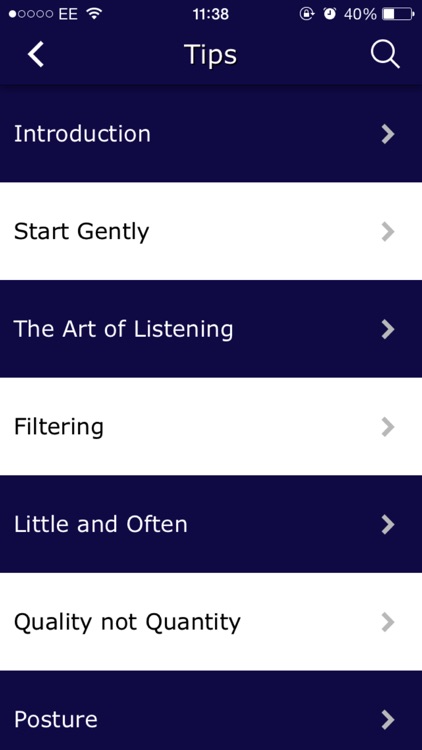
Task: Choose the Filtering tip entry
Action: pyautogui.click(x=211, y=427)
